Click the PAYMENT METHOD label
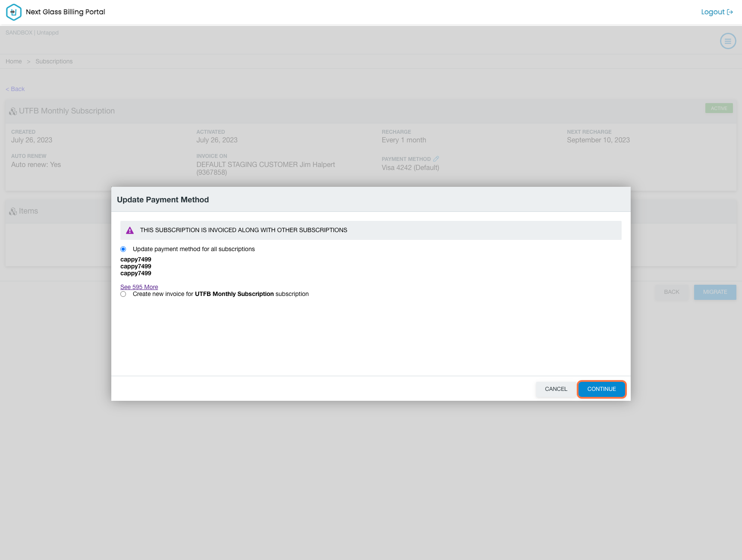The width and height of the screenshot is (742, 560). pyautogui.click(x=406, y=159)
